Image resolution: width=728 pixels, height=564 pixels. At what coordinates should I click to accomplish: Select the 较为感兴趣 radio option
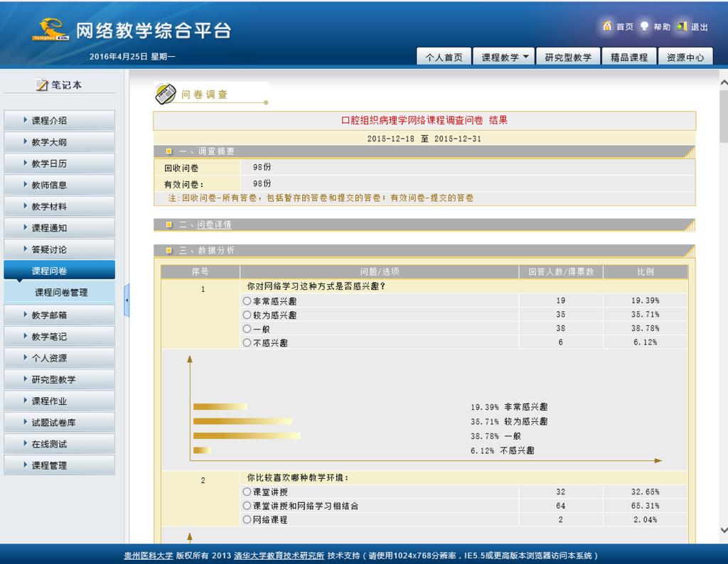tap(247, 315)
